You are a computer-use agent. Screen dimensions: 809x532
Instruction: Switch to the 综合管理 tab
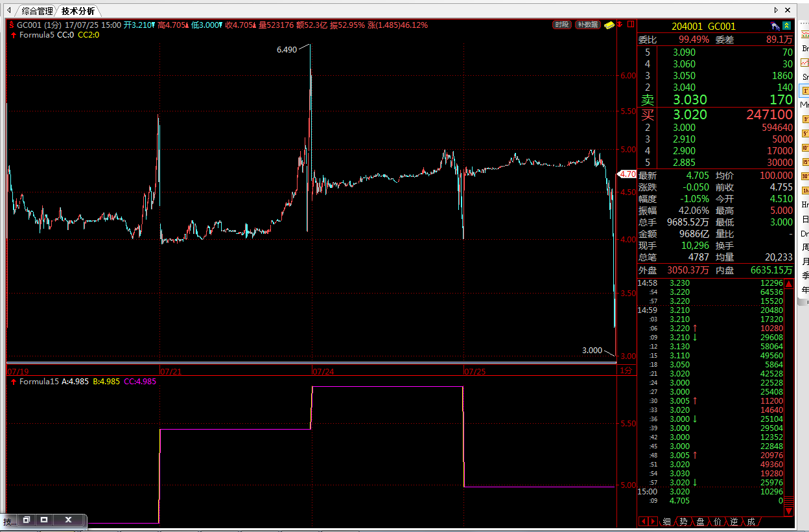37,11
